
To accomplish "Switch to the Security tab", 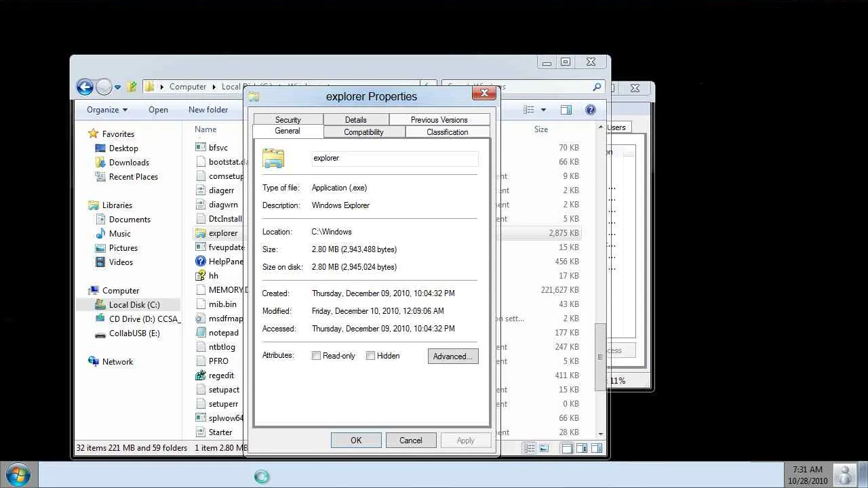I will point(288,120).
